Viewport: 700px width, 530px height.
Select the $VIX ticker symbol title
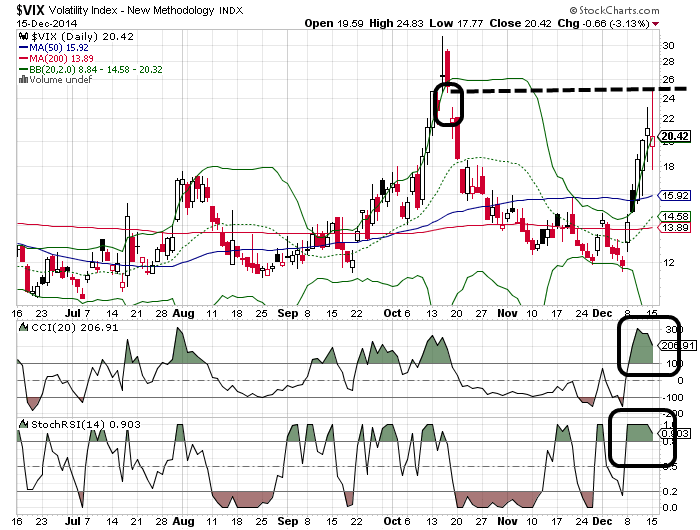(30, 10)
